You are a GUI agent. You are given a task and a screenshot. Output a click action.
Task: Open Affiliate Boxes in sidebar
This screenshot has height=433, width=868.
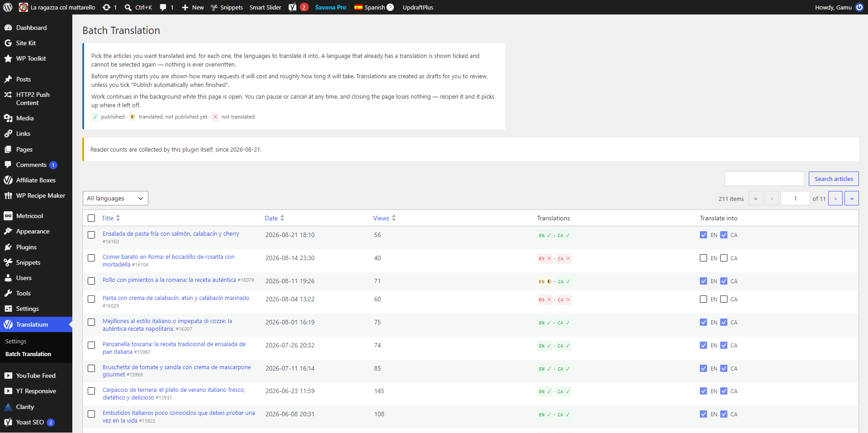pyautogui.click(x=36, y=180)
